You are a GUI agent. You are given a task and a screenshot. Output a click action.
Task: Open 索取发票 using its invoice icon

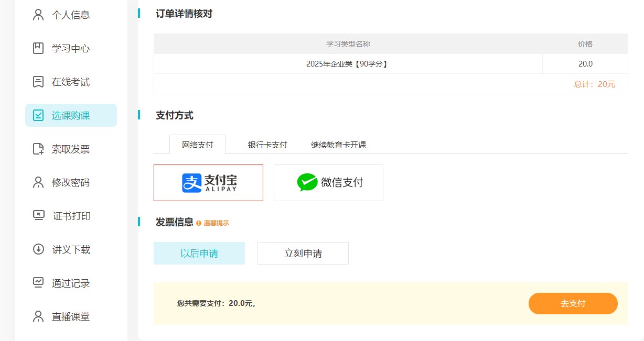pos(38,149)
